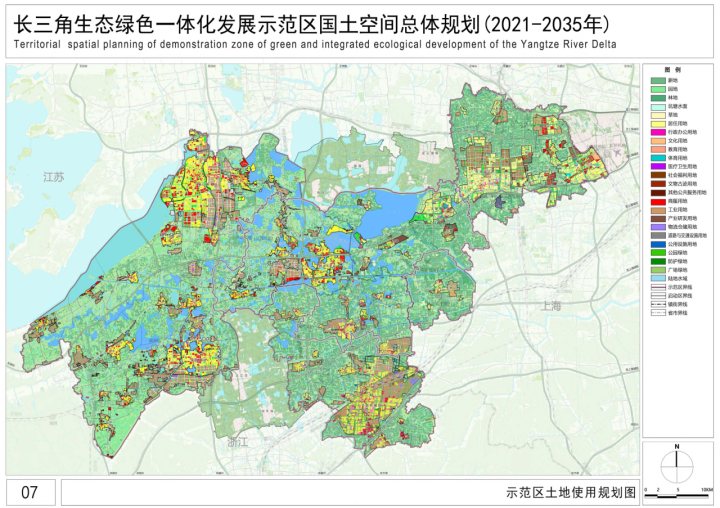720x508 pixels.
Task: Click the 10KM scale bar label
Action: point(707,490)
